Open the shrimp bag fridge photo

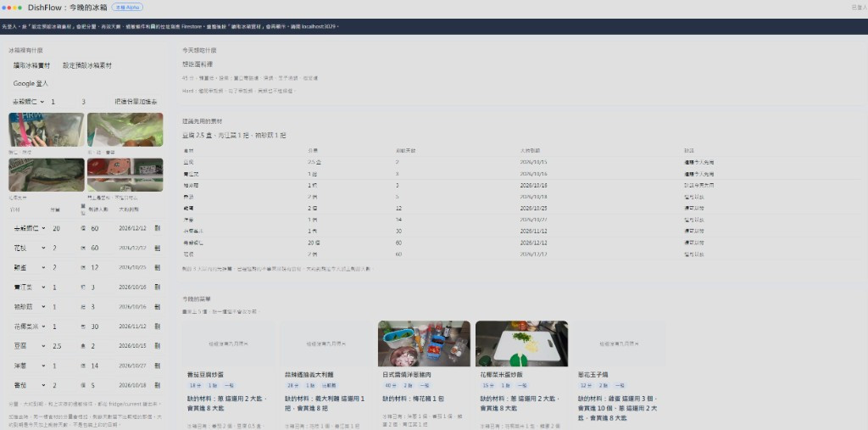point(47,130)
